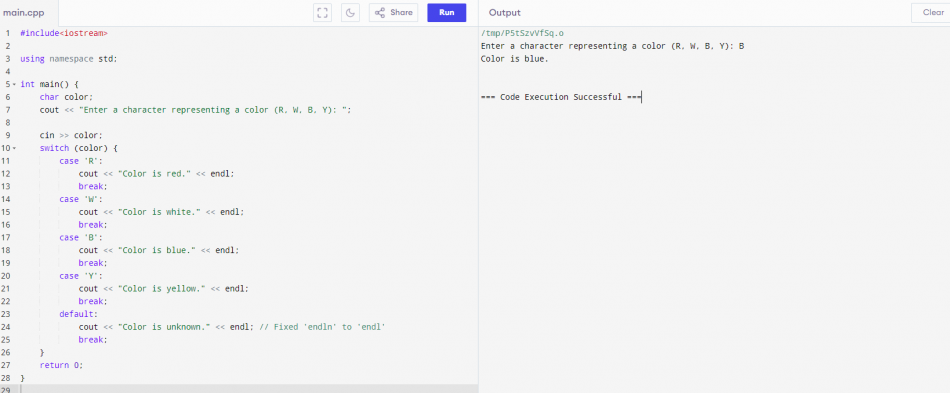The width and height of the screenshot is (950, 393).
Task: Clear the output panel
Action: (933, 12)
